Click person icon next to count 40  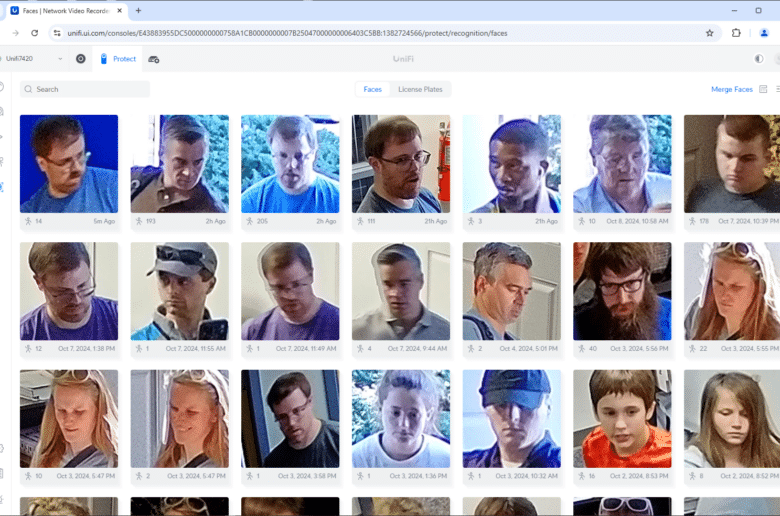tap(582, 348)
